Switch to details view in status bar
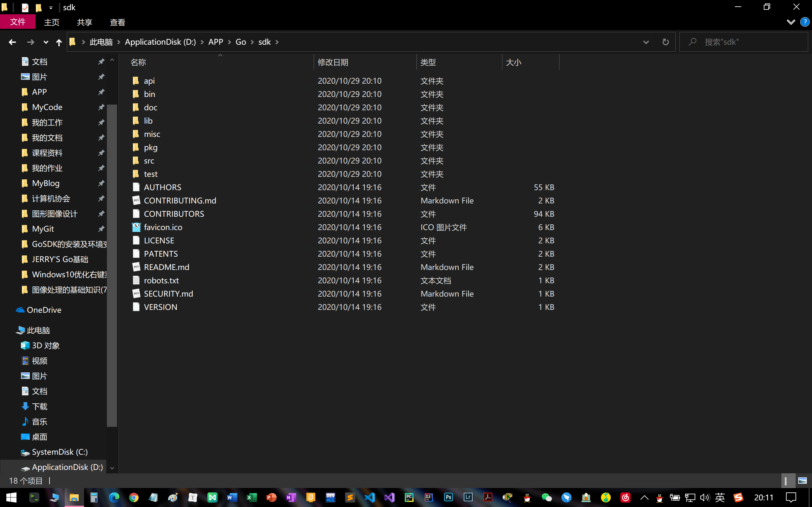The height and width of the screenshot is (507, 812). 788,480
